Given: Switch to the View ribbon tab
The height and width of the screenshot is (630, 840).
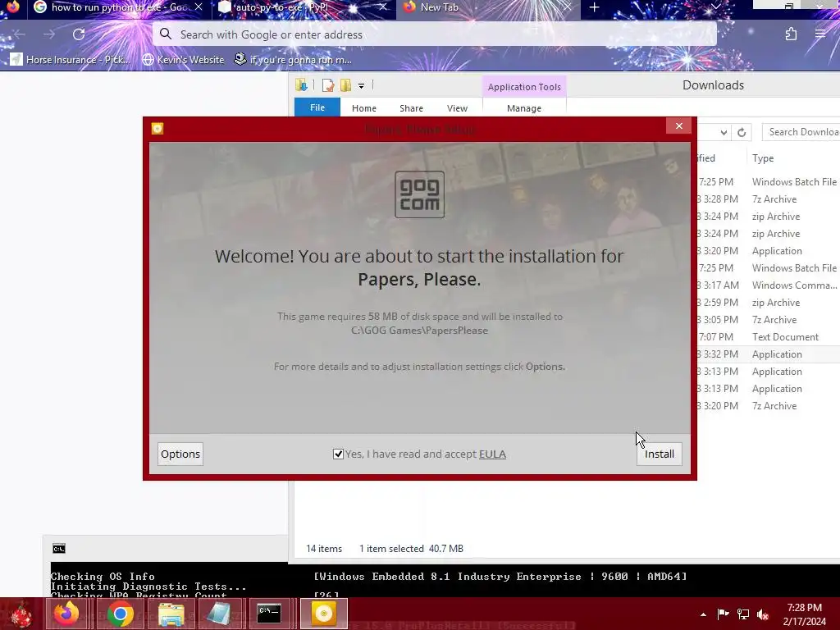Looking at the screenshot, I should click(458, 108).
